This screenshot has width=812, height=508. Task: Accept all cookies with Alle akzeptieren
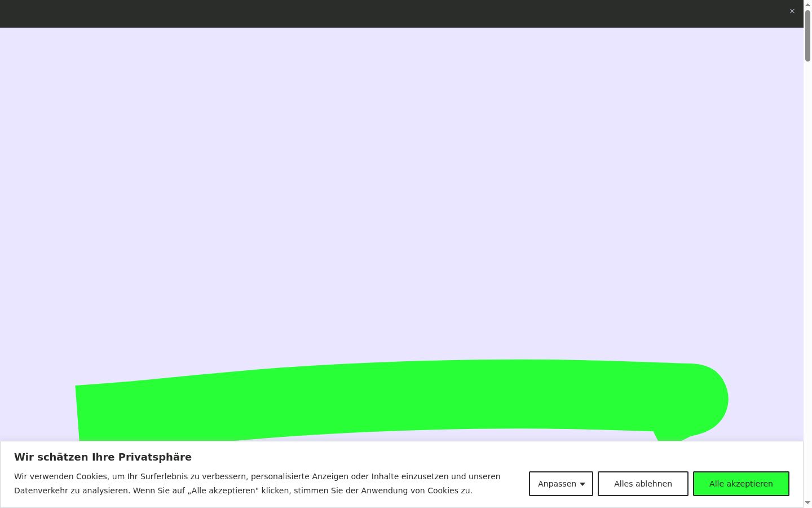[741, 484]
